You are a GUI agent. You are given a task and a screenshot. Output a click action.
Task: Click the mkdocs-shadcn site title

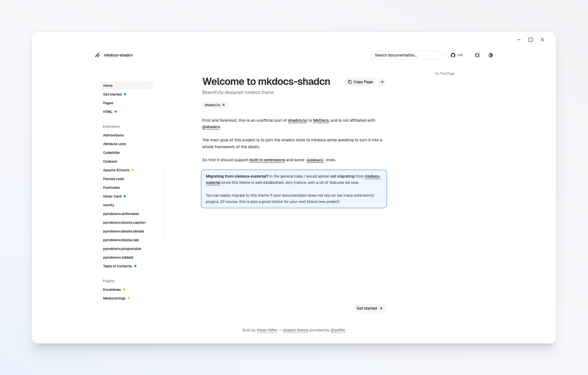coord(118,55)
